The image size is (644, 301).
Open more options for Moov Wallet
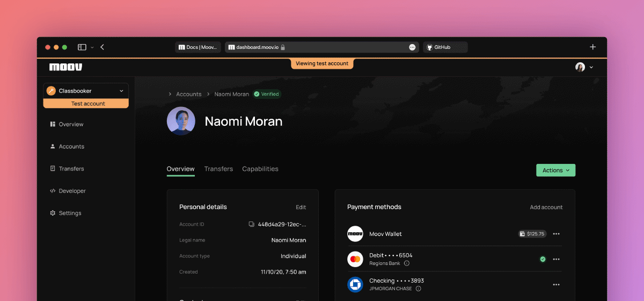557,234
